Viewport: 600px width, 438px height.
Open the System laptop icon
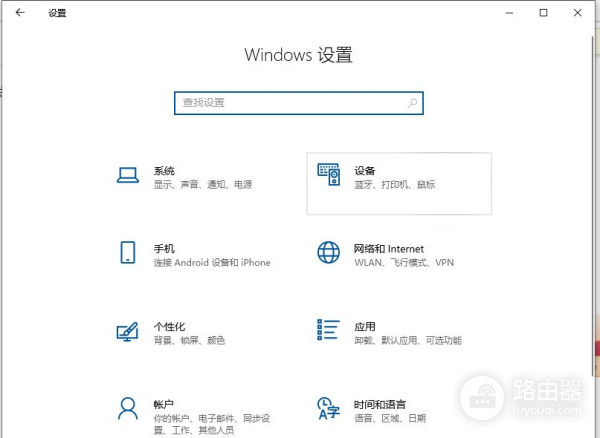pyautogui.click(x=128, y=176)
